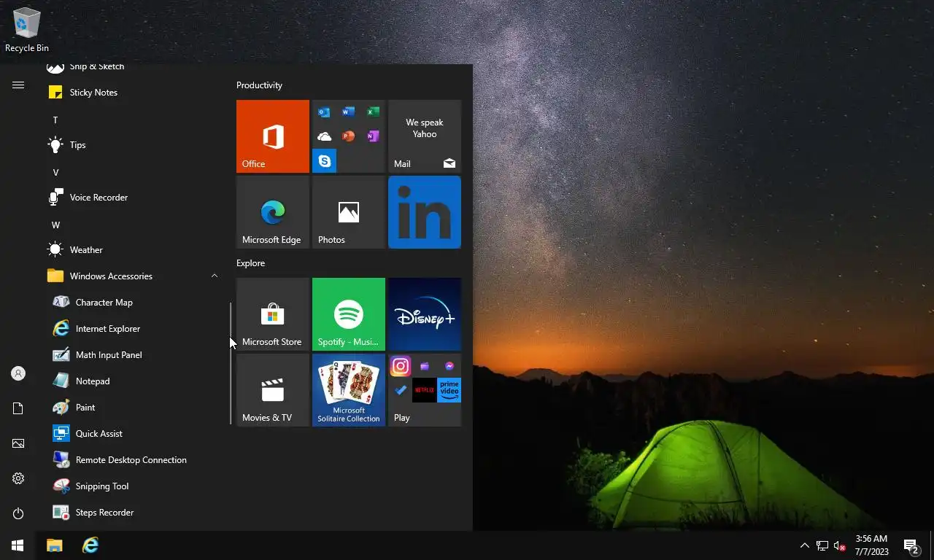934x560 pixels.
Task: Open the Weather app
Action: [x=131, y=250]
